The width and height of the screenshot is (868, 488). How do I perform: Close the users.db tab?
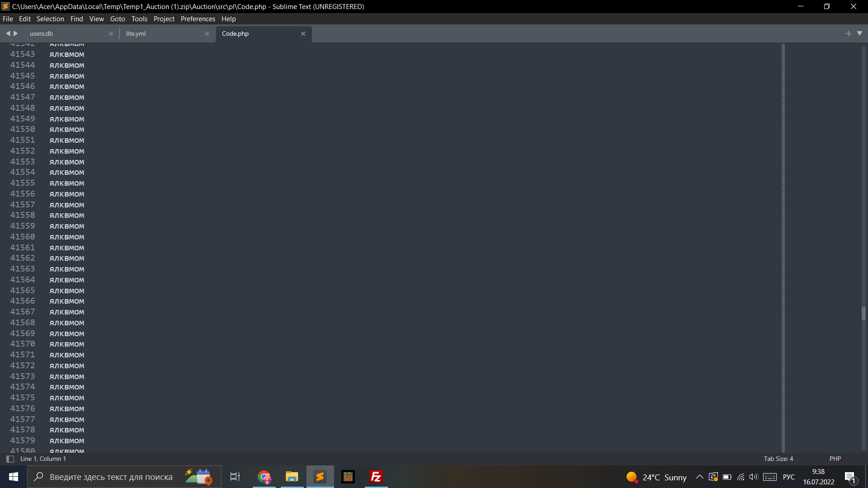pyautogui.click(x=111, y=34)
